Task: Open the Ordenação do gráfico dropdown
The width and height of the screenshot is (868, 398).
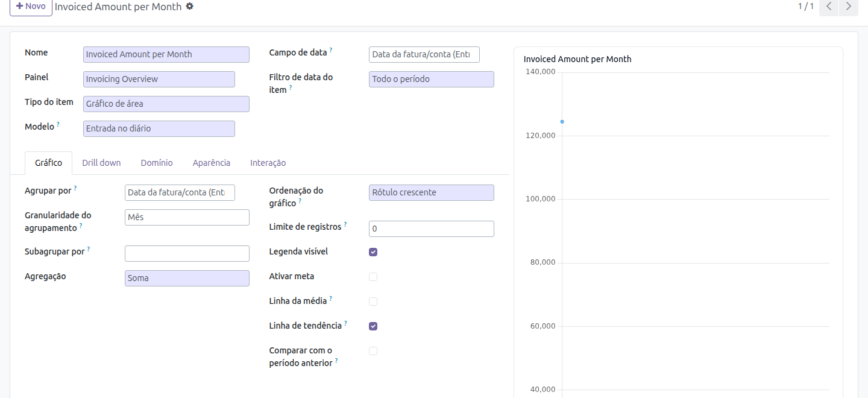Action: point(432,192)
